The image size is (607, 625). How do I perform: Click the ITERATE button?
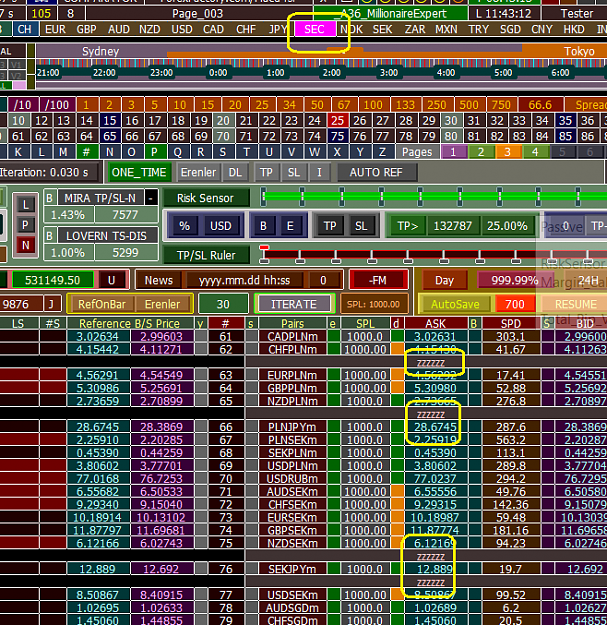(x=294, y=304)
